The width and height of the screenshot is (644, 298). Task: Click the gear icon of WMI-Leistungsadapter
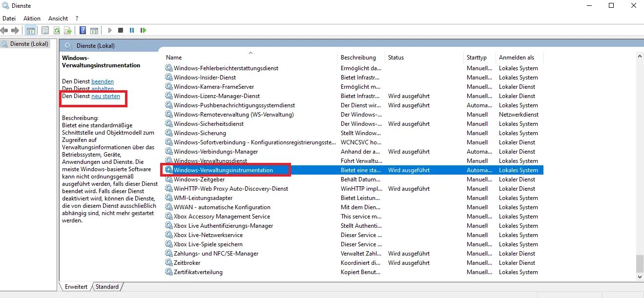pos(169,198)
